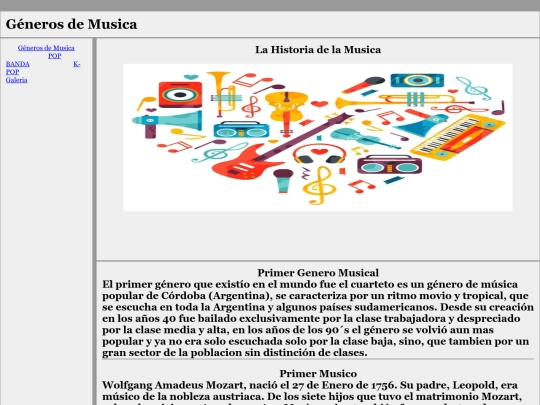
Task: Click the Primer Genero Musical heading
Action: point(318,273)
